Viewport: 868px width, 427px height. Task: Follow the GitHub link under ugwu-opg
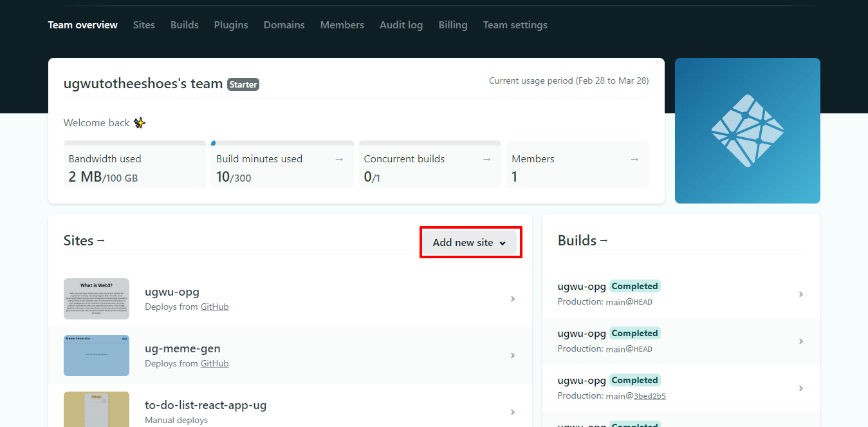(x=214, y=307)
